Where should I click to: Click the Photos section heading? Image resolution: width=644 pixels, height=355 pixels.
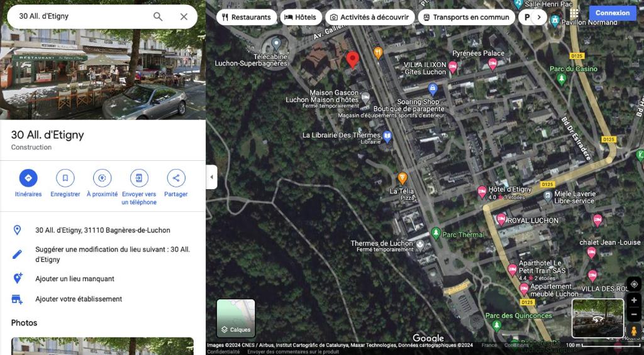tap(25, 322)
